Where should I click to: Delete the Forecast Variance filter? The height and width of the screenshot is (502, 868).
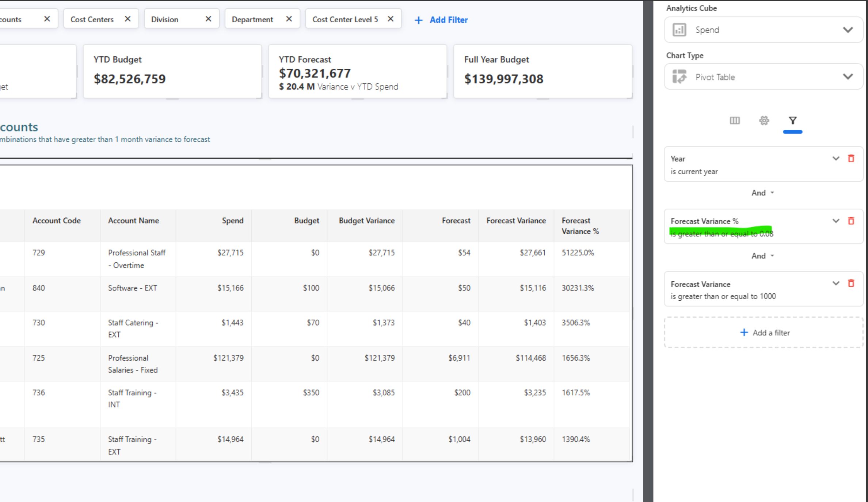coord(851,284)
